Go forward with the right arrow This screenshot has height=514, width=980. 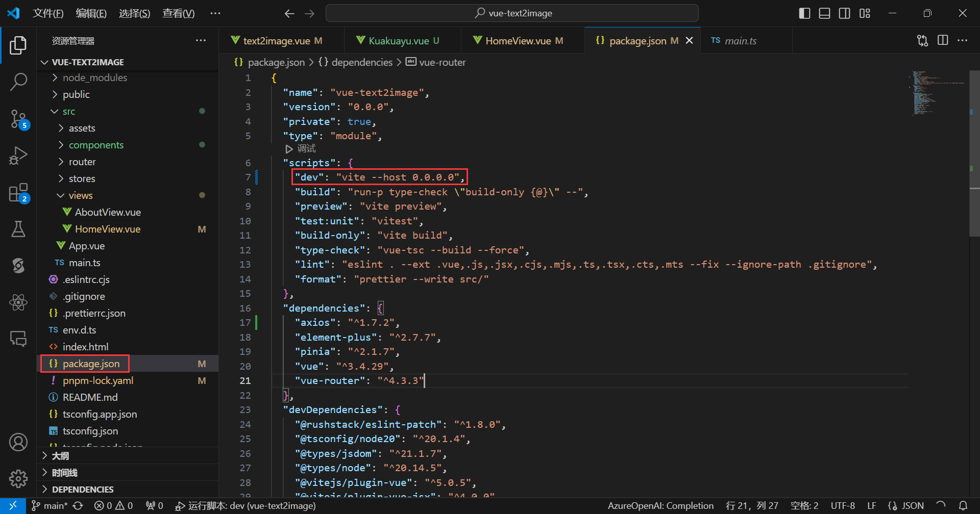tap(310, 13)
